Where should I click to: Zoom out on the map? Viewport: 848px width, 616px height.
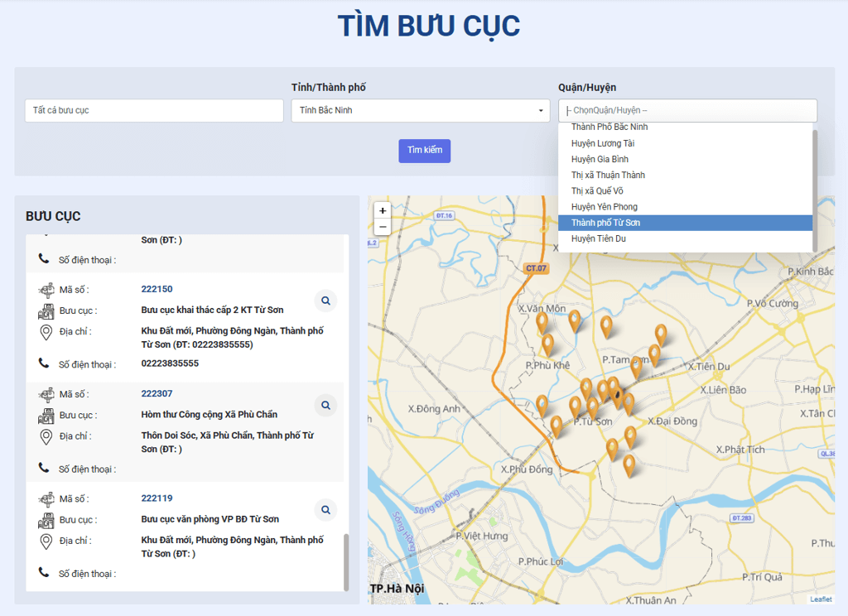coord(383,227)
